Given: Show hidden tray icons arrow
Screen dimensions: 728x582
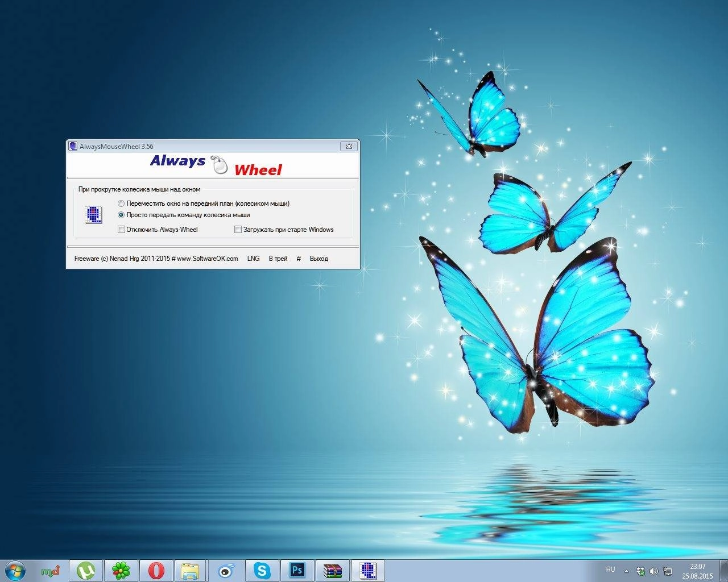Looking at the screenshot, I should pos(627,571).
